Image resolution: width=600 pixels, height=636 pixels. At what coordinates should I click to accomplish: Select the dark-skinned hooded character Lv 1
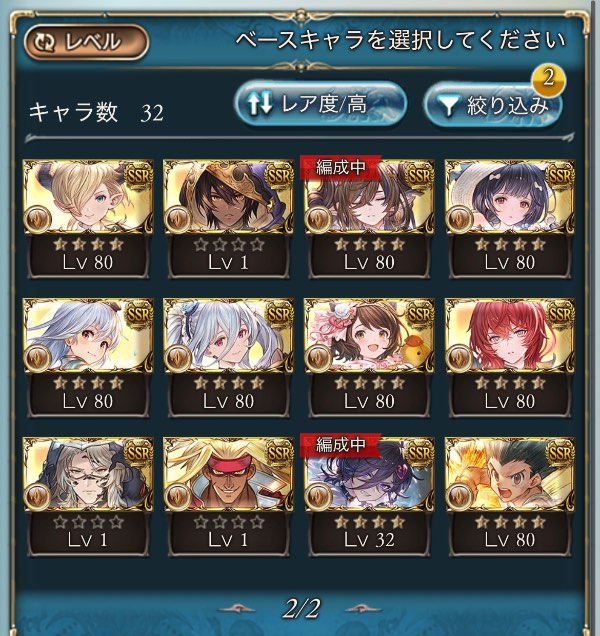[228, 219]
